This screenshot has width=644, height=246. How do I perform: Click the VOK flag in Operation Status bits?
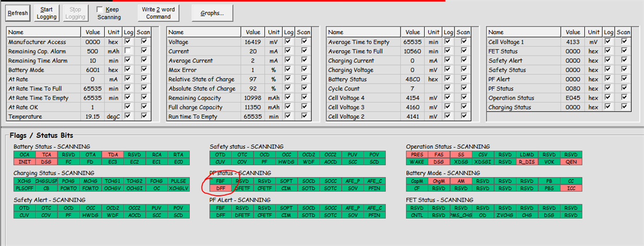549,161
